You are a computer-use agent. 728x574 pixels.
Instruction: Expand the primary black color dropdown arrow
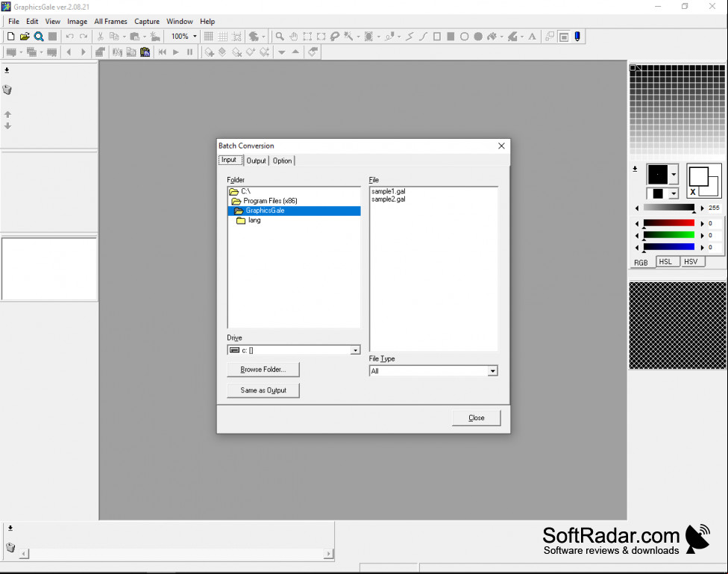point(674,175)
